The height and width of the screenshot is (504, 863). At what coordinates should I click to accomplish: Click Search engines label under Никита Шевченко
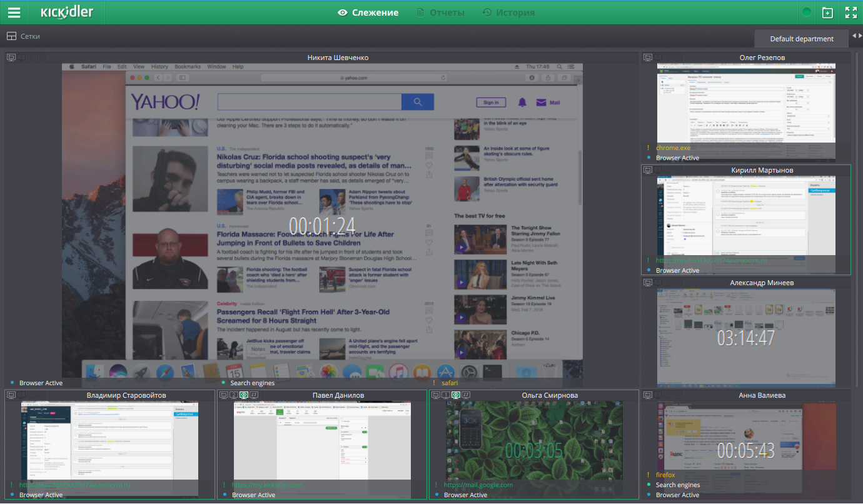(x=252, y=383)
